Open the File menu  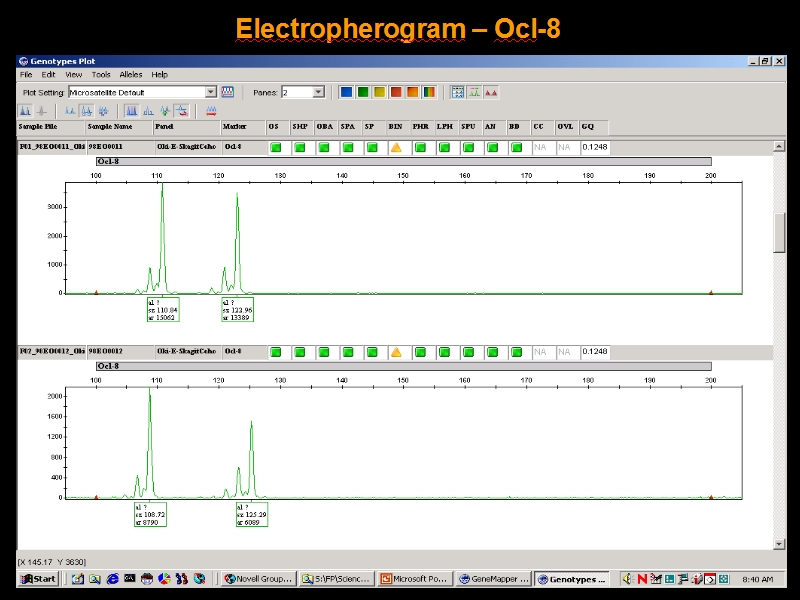click(26, 74)
